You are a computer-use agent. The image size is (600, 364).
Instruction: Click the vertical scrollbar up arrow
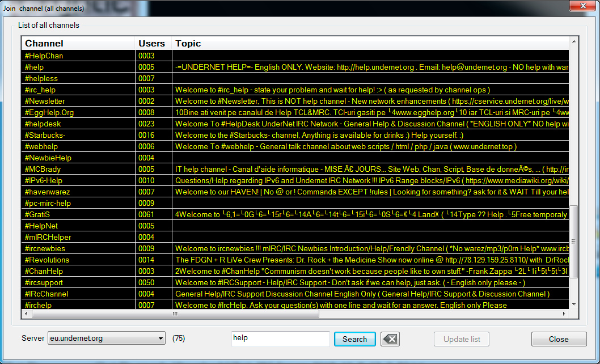573,41
